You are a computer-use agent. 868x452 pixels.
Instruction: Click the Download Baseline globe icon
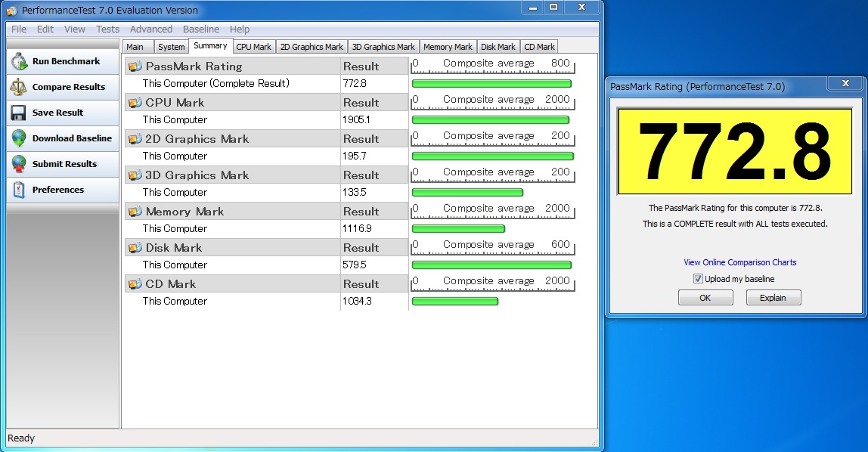pos(19,138)
